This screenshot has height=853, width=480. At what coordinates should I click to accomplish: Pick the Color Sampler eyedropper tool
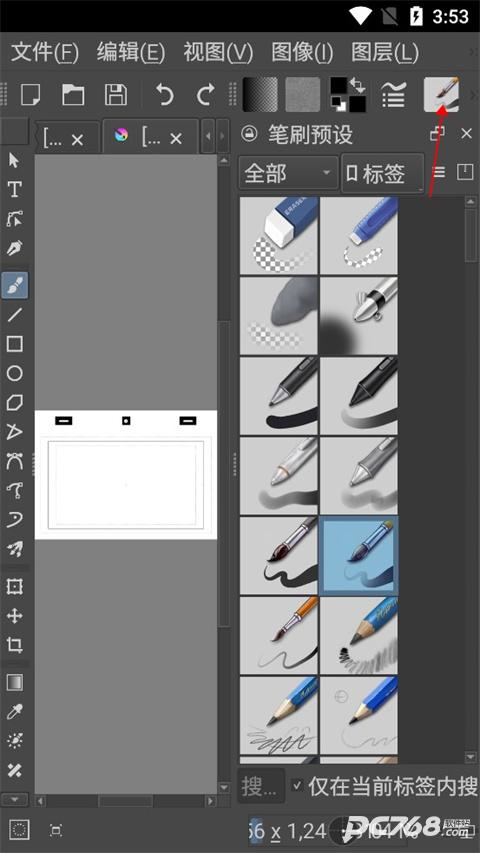pyautogui.click(x=14, y=712)
